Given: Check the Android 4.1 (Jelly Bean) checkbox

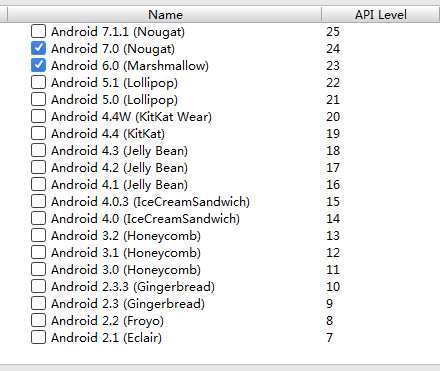Looking at the screenshot, I should 38,184.
